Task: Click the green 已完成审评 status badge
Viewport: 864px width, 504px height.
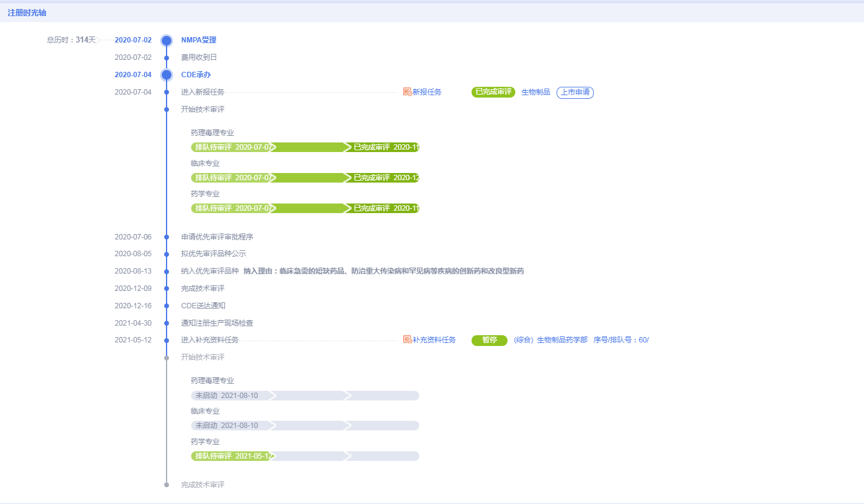Action: coord(493,92)
